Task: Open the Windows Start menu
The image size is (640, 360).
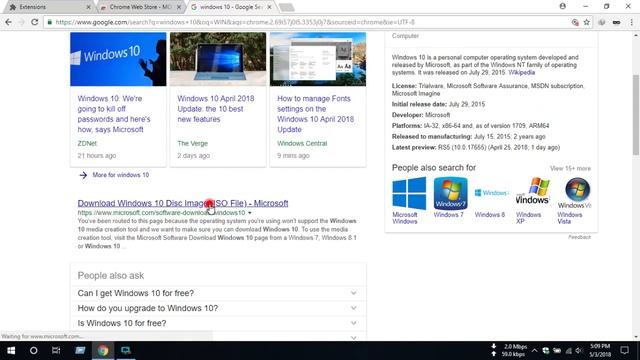Action: tap(11, 351)
